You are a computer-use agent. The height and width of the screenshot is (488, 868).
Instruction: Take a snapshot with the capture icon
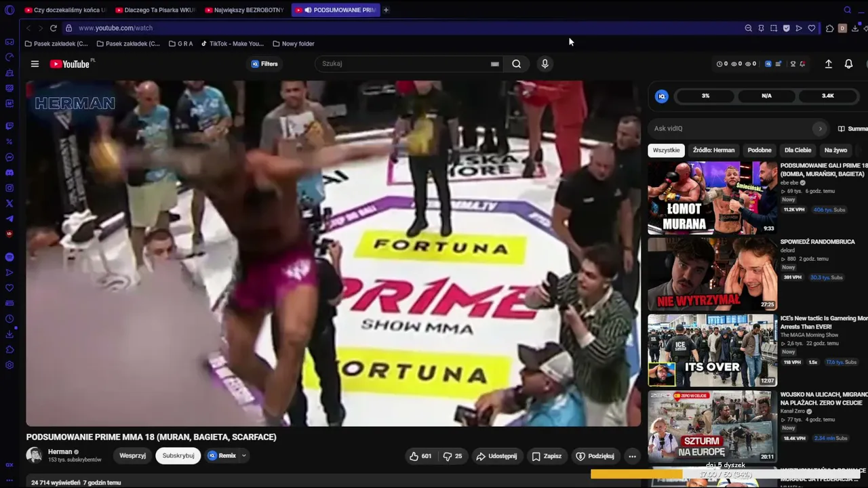coord(774,28)
